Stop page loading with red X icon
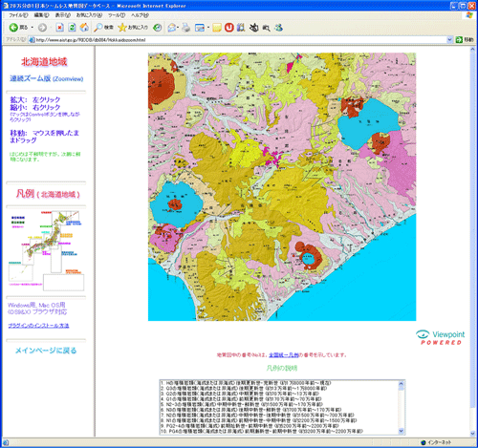 coord(59,28)
